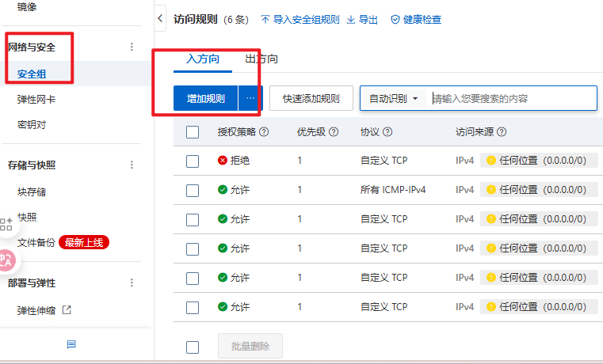This screenshot has width=603, height=364.
Task: Open 镜像 in the sidebar
Action: (27, 6)
